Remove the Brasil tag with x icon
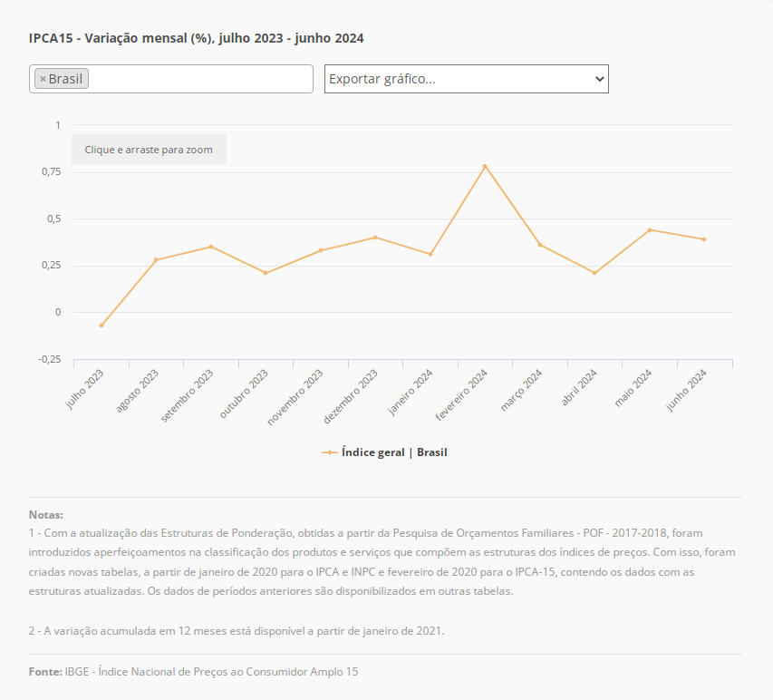Screen dimensions: 773x700 (43, 80)
